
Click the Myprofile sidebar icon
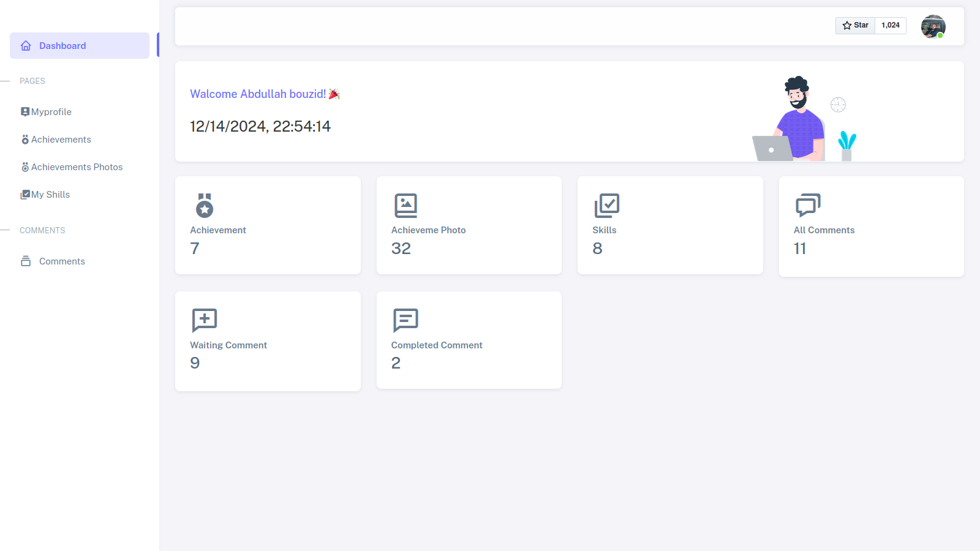pyautogui.click(x=25, y=112)
